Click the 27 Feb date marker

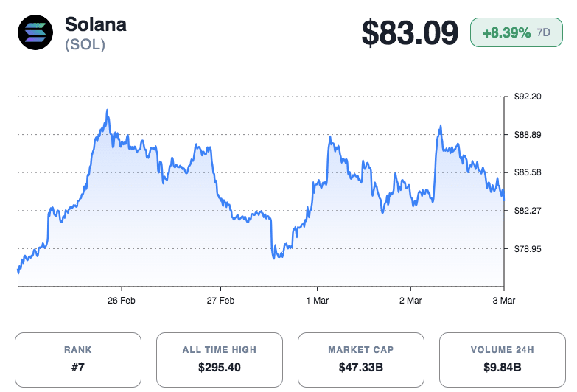tap(220, 301)
